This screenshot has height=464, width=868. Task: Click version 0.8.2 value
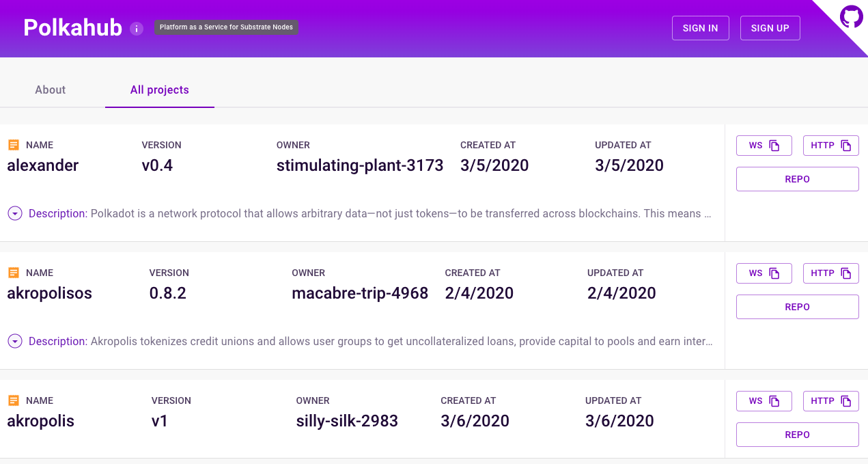[x=168, y=293]
